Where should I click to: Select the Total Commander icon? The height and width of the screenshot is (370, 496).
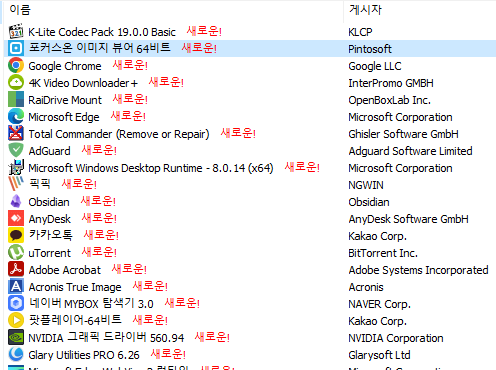(x=16, y=133)
